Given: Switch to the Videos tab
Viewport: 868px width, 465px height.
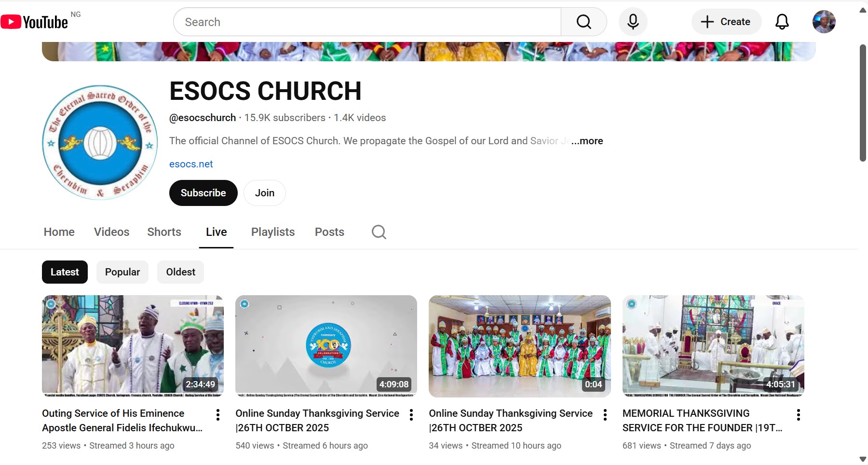Looking at the screenshot, I should tap(111, 232).
